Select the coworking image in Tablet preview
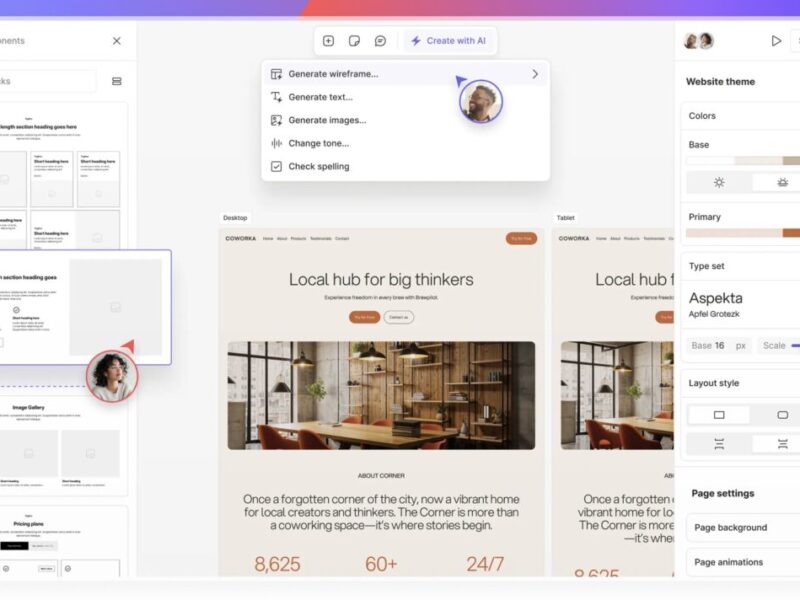 point(617,395)
